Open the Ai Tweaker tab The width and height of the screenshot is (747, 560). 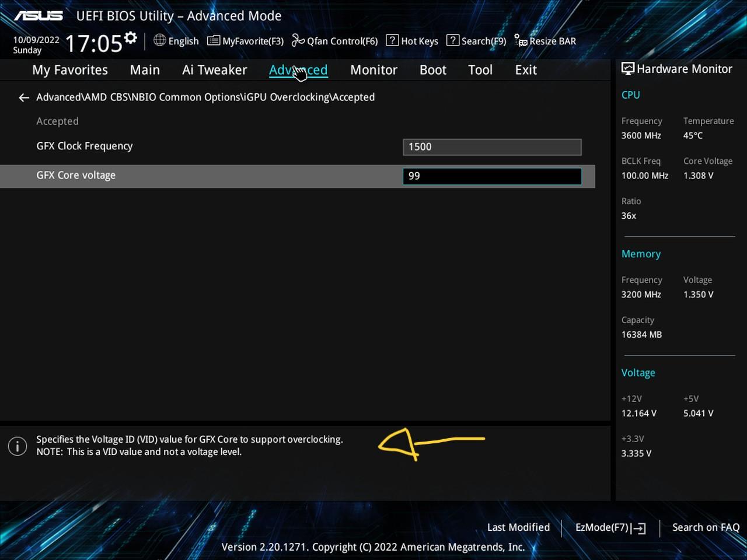pyautogui.click(x=214, y=70)
